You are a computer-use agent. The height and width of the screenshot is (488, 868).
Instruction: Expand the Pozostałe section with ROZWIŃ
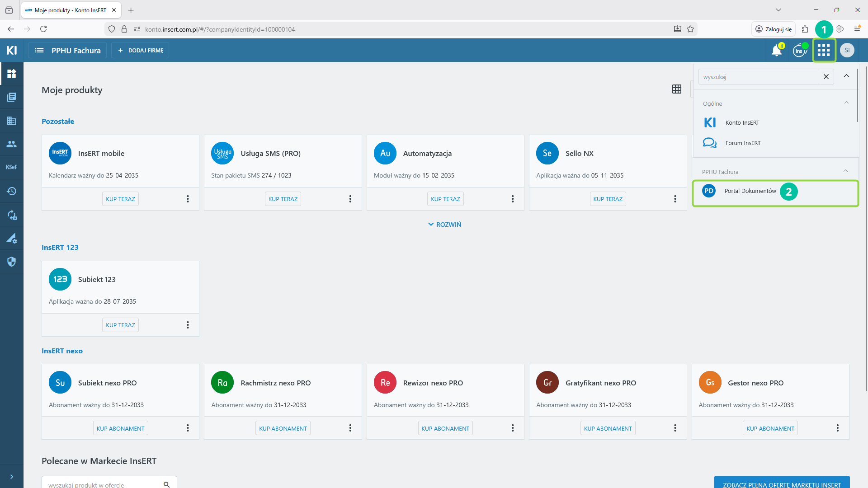tap(444, 225)
